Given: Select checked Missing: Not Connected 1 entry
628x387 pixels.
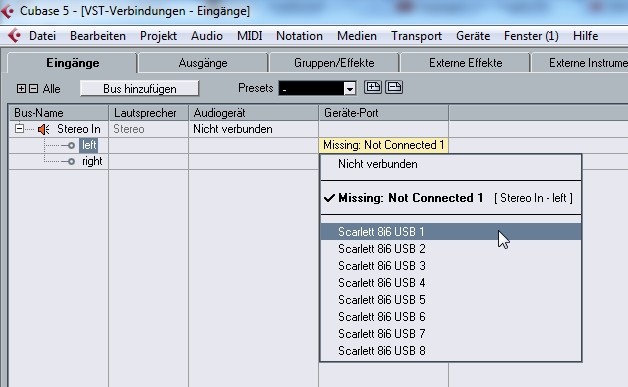Looking at the screenshot, I should (451, 198).
